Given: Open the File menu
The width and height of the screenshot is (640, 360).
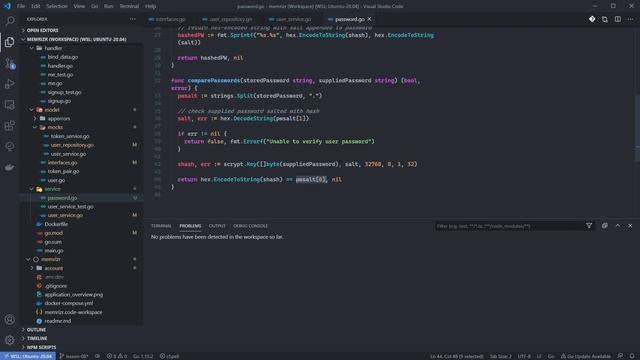Looking at the screenshot, I should (21, 6).
